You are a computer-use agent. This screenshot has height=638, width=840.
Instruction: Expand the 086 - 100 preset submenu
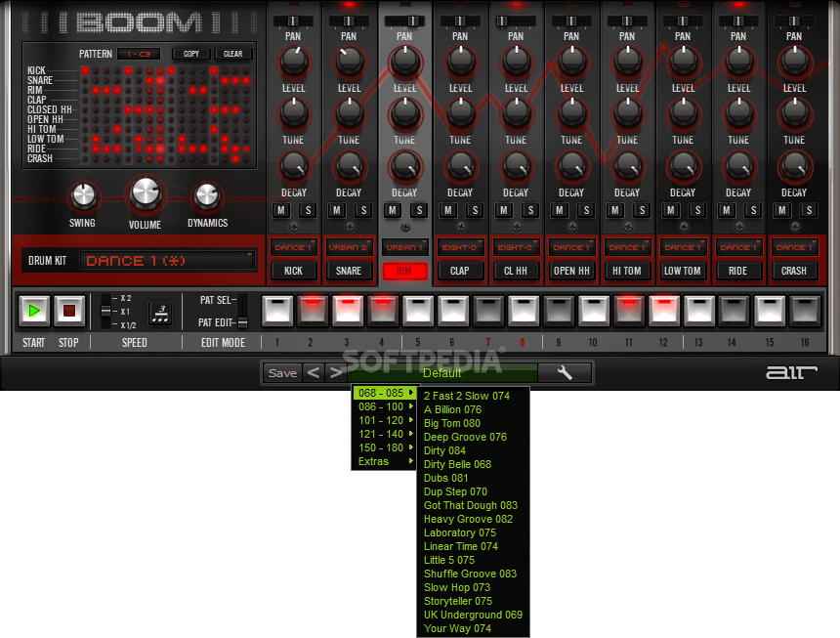tap(384, 406)
